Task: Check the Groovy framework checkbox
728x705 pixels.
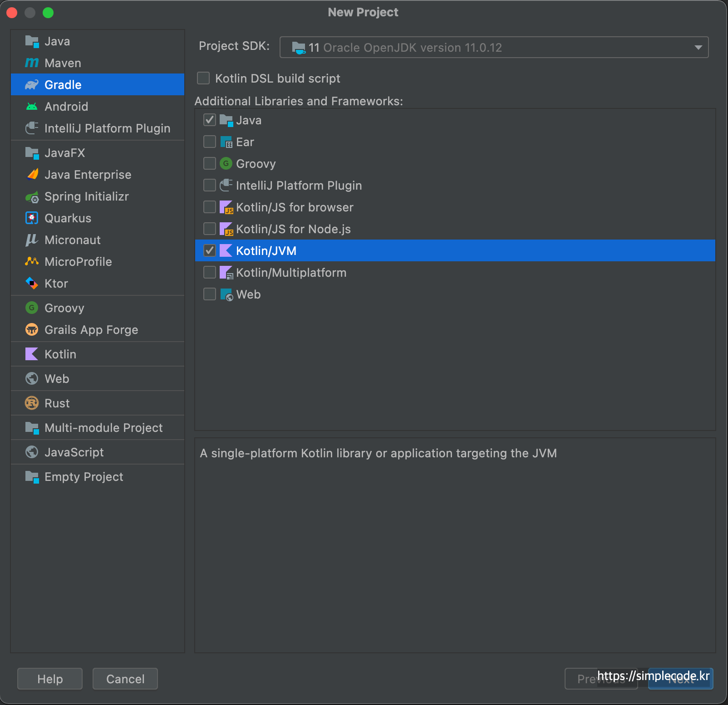Action: [210, 164]
